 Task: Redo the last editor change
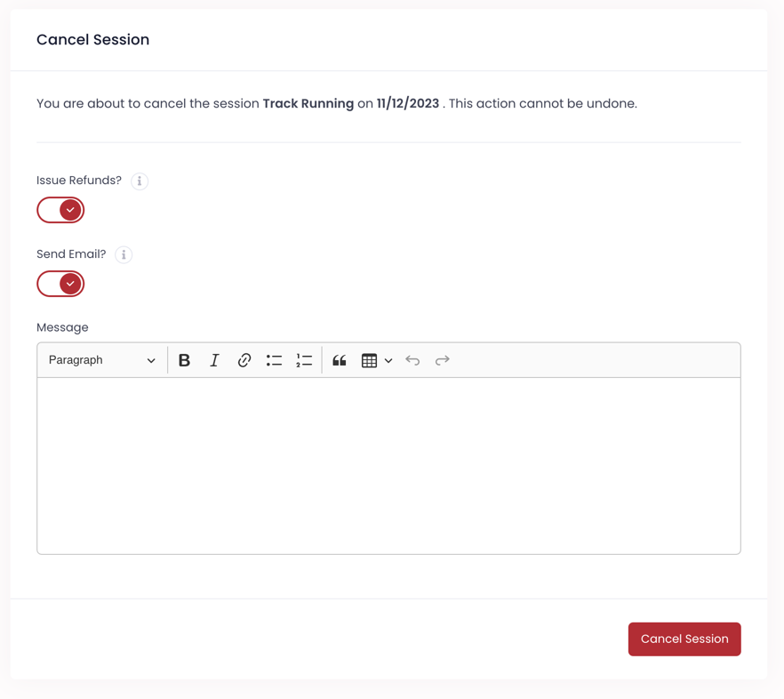pyautogui.click(x=442, y=360)
